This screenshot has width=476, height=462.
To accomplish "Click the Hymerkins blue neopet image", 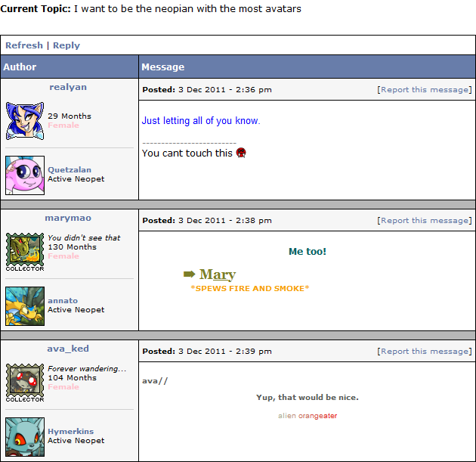I will [x=25, y=437].
